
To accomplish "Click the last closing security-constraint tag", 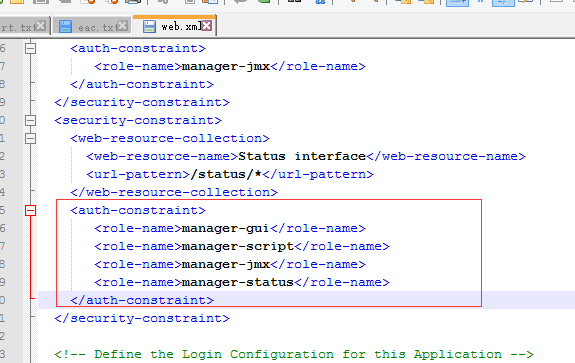I will [142, 318].
